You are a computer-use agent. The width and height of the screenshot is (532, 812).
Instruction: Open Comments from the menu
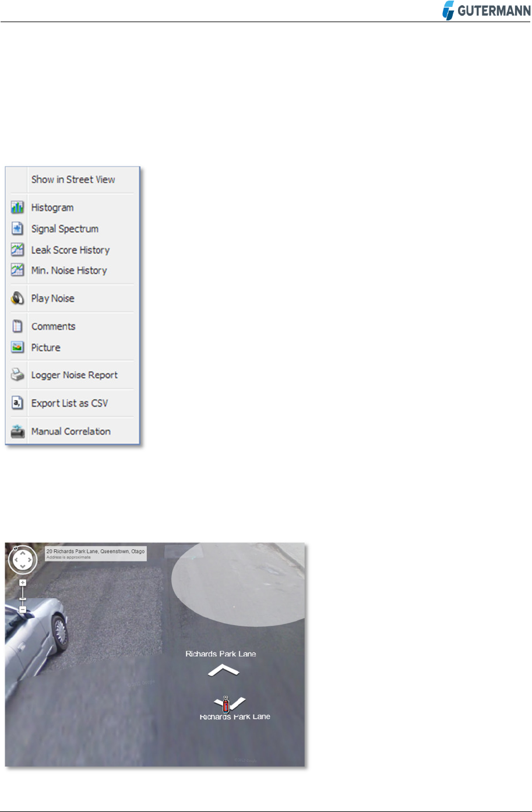coord(54,326)
